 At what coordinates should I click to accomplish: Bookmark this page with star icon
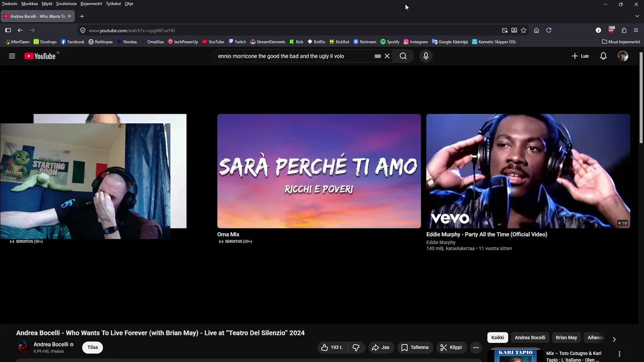tap(523, 30)
